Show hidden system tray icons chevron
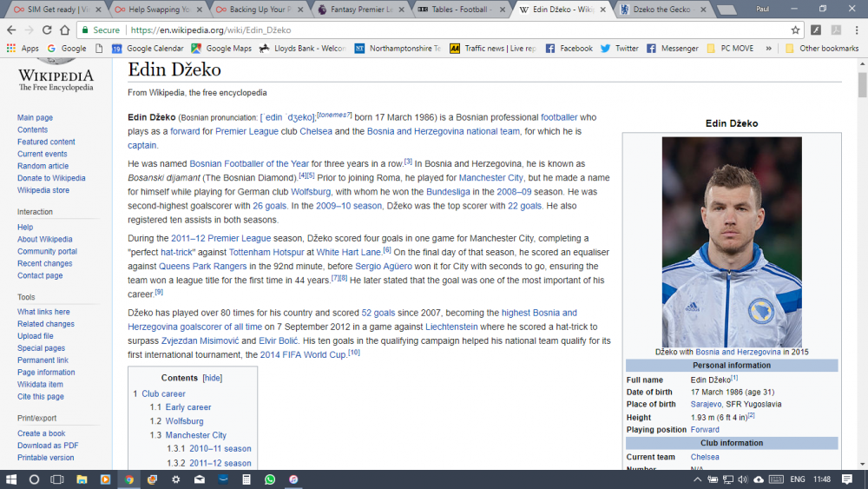Image resolution: width=868 pixels, height=489 pixels. pos(697,479)
